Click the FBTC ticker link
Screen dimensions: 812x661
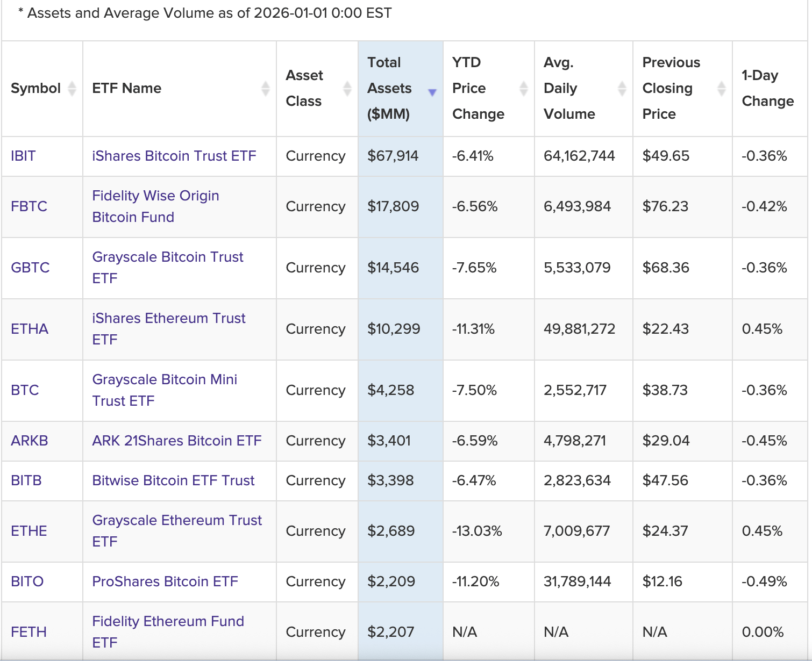(29, 206)
